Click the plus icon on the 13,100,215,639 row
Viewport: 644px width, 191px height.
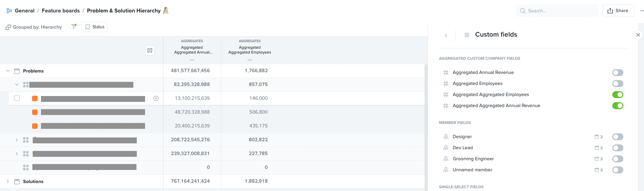click(x=156, y=98)
